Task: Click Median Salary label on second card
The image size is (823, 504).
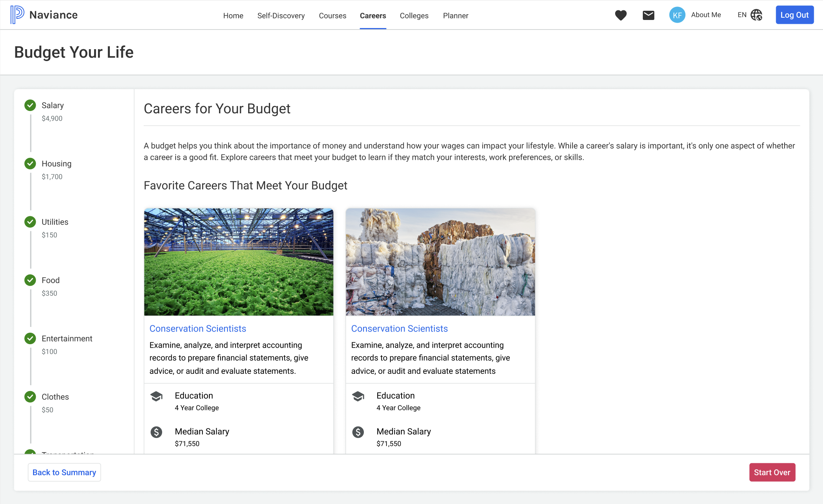Action: pos(403,431)
